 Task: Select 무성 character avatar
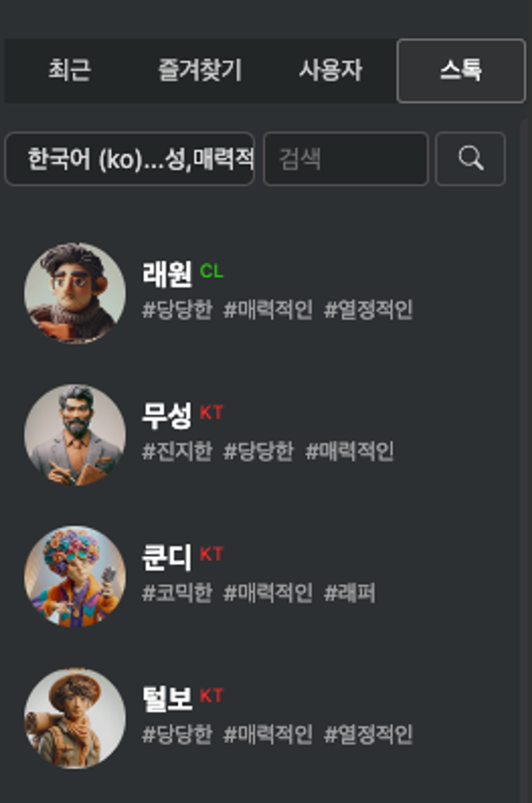(x=75, y=435)
